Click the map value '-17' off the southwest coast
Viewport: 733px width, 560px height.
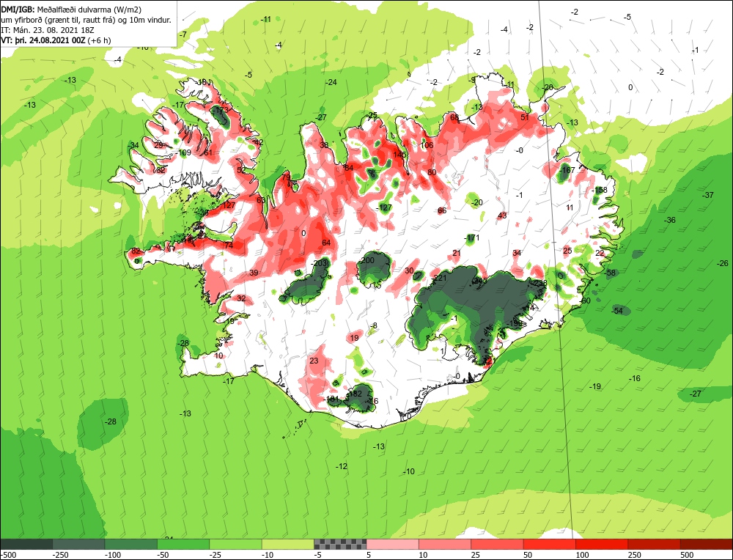(x=228, y=381)
